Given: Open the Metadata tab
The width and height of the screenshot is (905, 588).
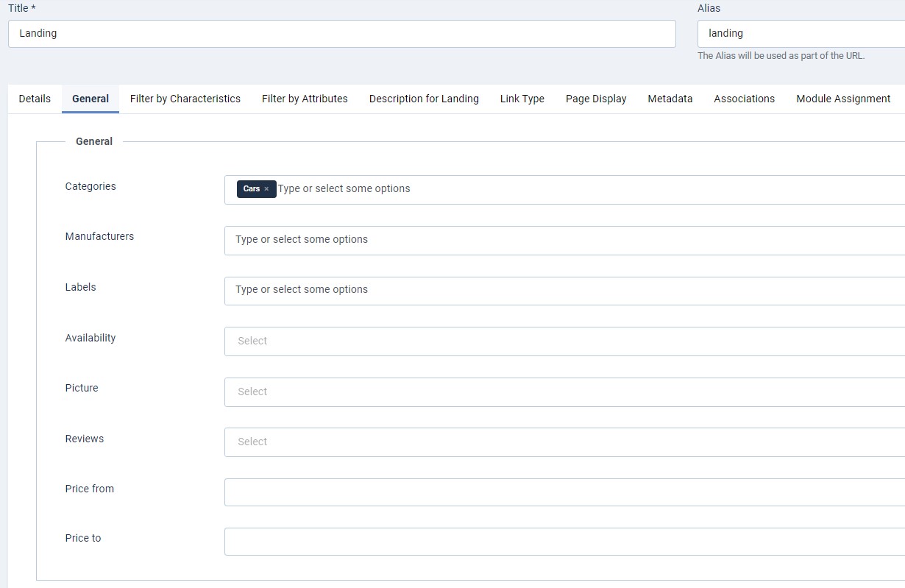Looking at the screenshot, I should (670, 99).
